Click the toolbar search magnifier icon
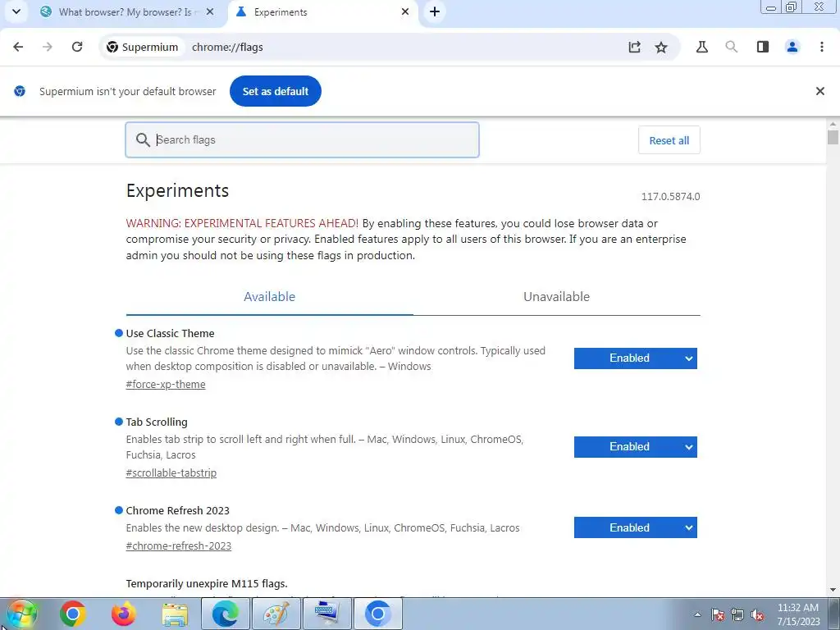 pyautogui.click(x=731, y=47)
